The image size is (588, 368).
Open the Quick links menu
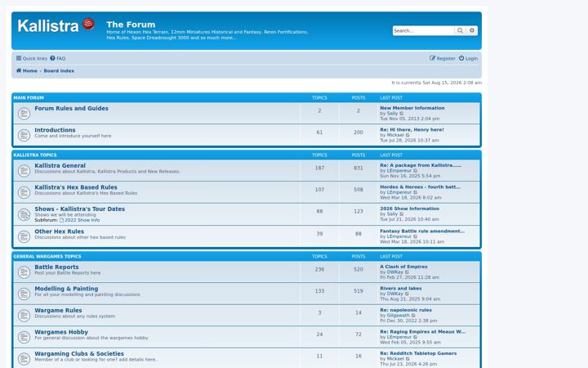32,59
